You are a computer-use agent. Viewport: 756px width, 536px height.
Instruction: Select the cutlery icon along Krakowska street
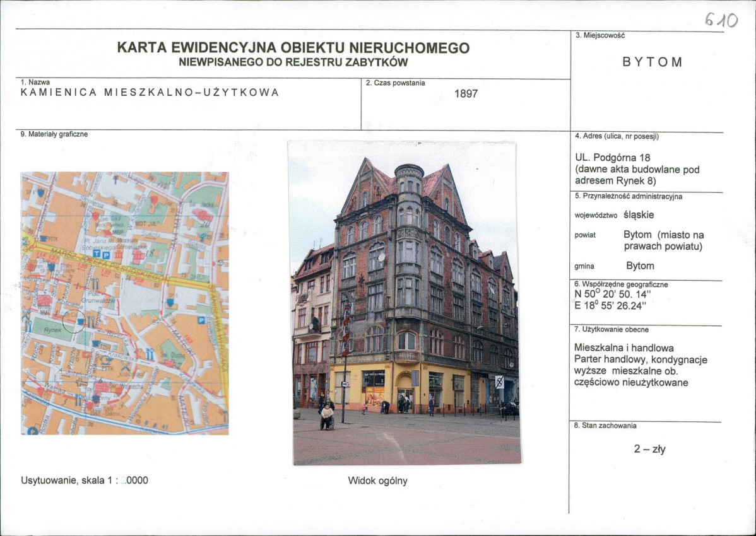click(148, 354)
